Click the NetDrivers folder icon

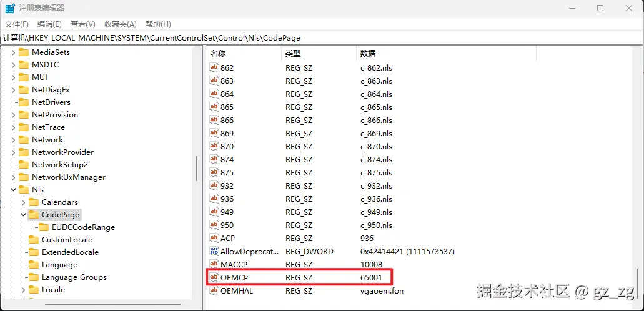[x=24, y=102]
